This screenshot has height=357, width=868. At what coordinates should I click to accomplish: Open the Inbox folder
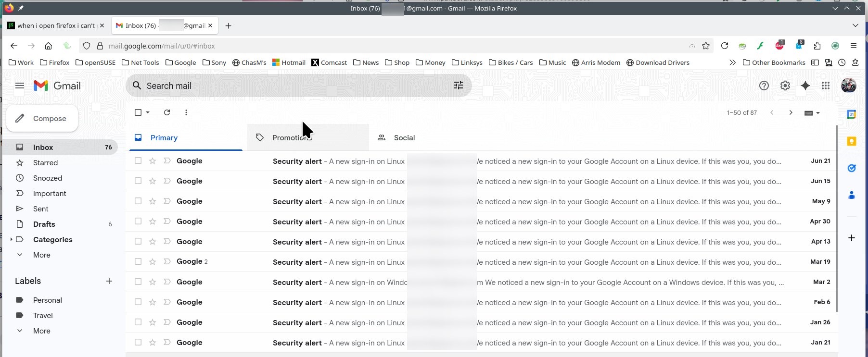point(60,147)
